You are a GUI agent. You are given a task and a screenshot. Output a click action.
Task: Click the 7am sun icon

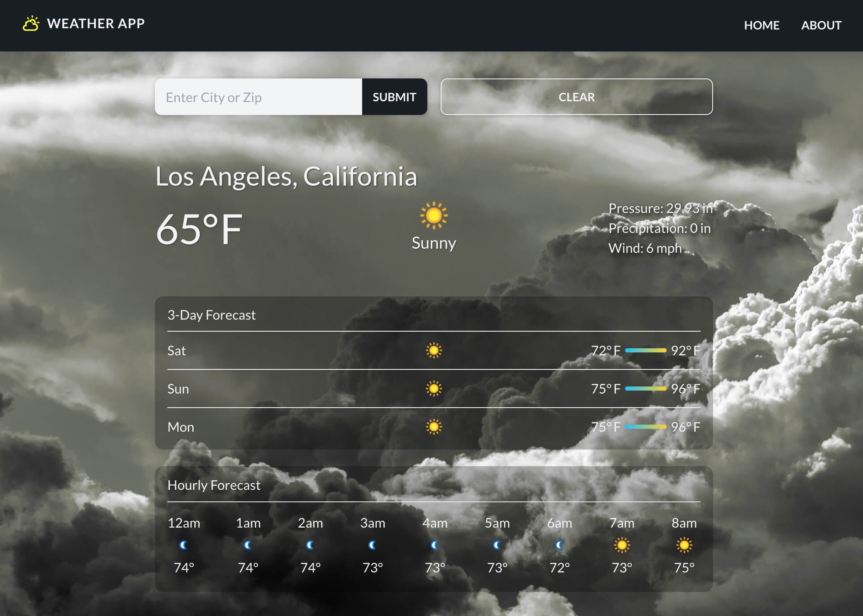click(x=622, y=545)
